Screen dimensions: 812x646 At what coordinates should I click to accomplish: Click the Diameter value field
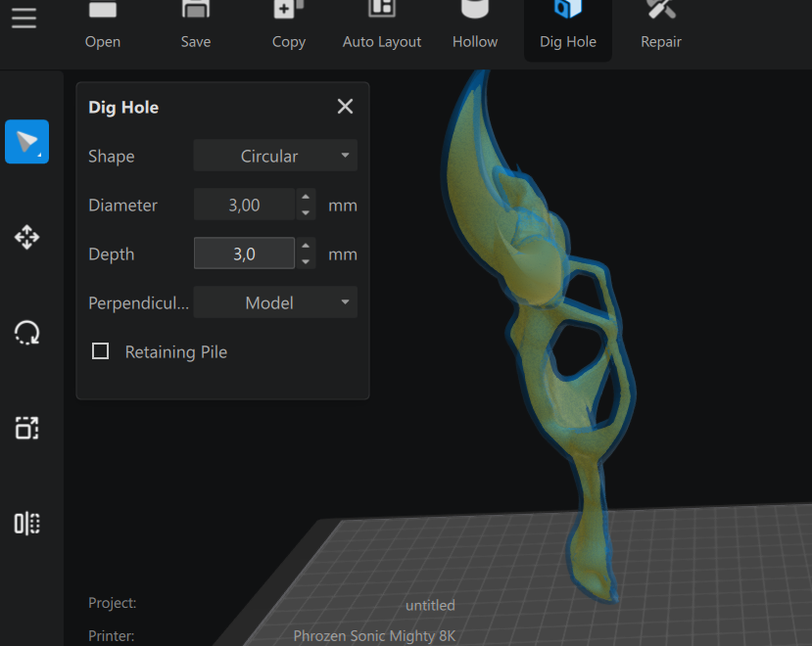(x=244, y=205)
